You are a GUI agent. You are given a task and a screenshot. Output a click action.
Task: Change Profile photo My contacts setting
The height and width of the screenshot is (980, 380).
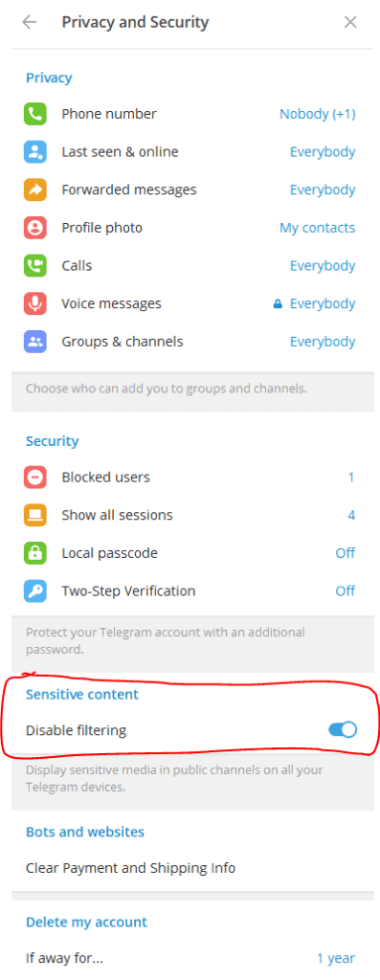click(318, 228)
